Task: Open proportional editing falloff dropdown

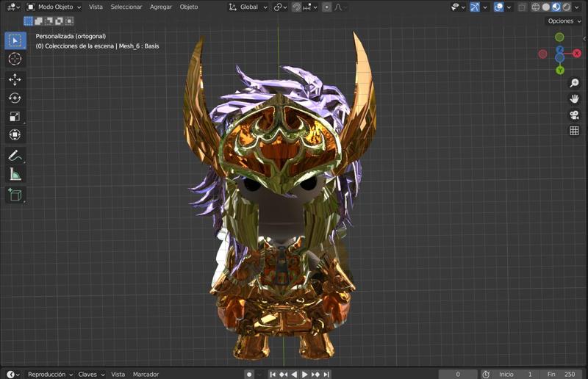Action: (x=340, y=7)
